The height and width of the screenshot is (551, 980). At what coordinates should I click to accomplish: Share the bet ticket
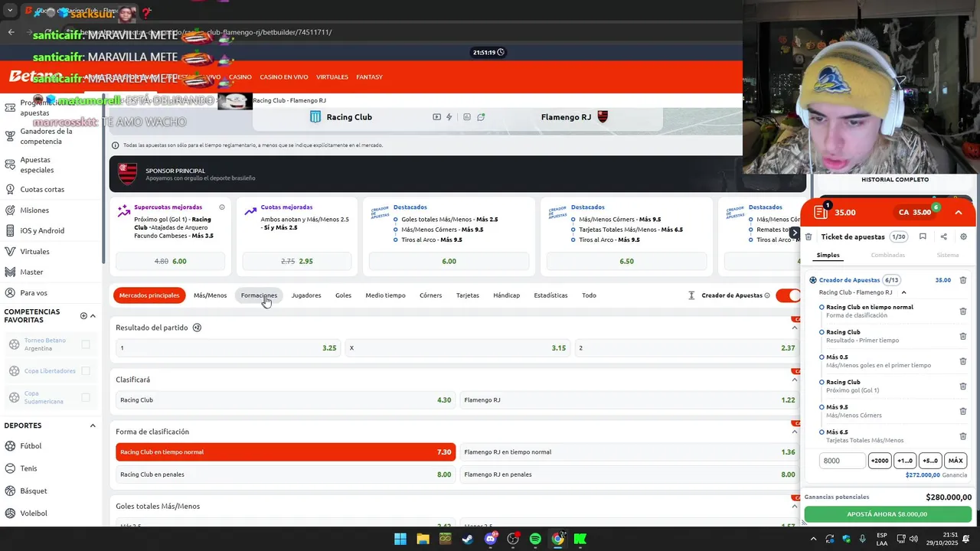(943, 237)
